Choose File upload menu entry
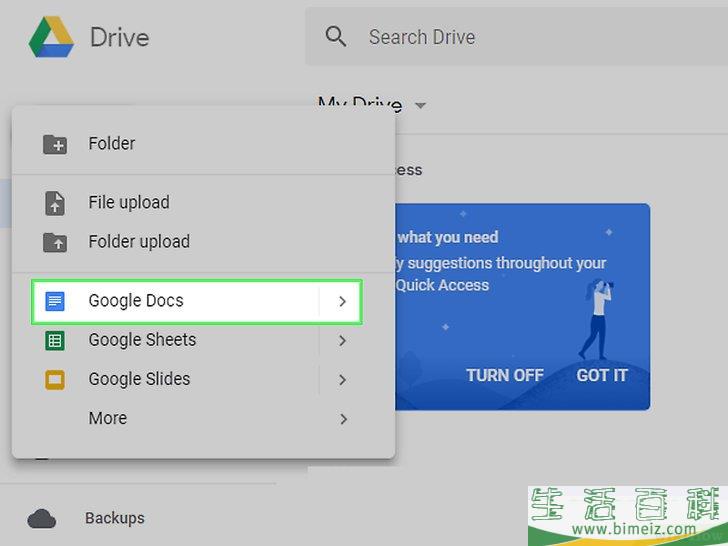This screenshot has height=546, width=728. tap(203, 203)
